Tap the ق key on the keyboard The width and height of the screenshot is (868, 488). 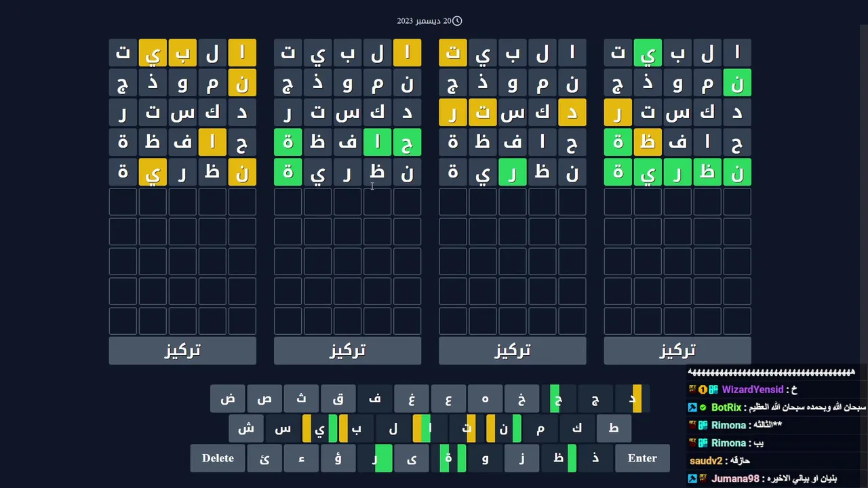[x=338, y=399]
